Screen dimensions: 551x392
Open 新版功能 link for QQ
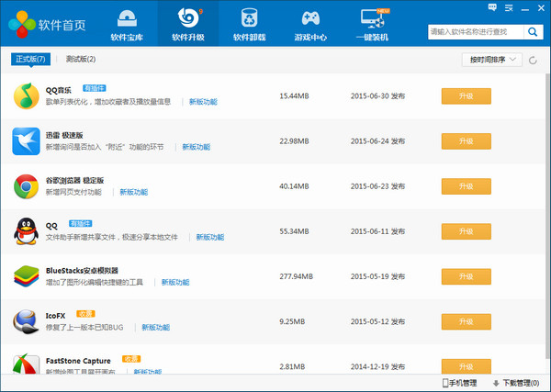point(207,237)
